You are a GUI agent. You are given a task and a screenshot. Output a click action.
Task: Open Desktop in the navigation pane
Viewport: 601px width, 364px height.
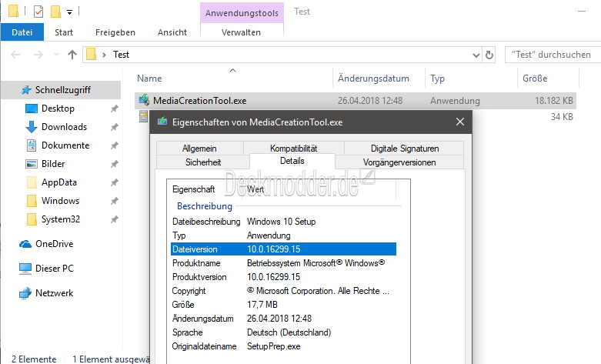point(58,109)
